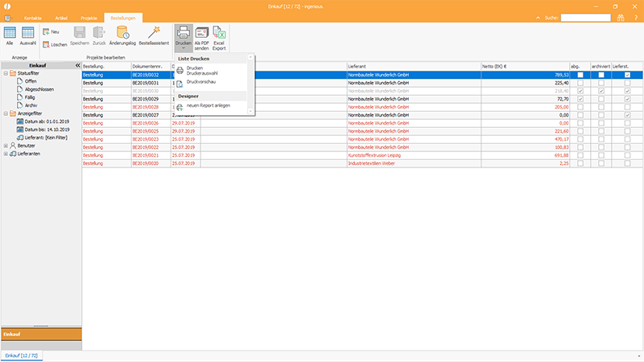Viewport: 644px width, 362px height.
Task: Delete the order with Löschen
Action: [x=55, y=44]
